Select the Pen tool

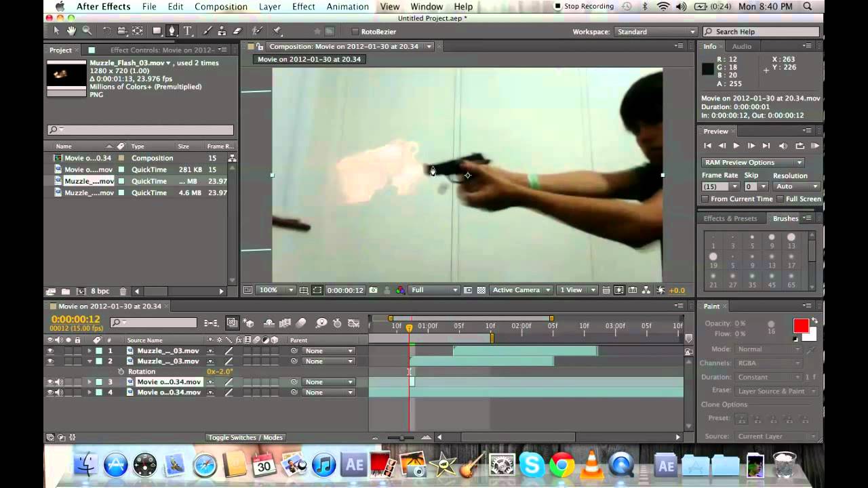coord(172,31)
